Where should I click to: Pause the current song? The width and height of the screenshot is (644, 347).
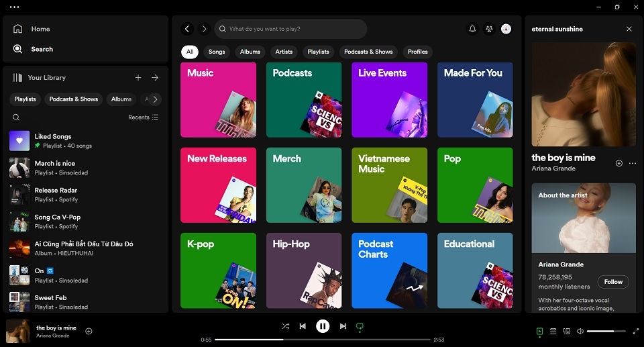(323, 326)
